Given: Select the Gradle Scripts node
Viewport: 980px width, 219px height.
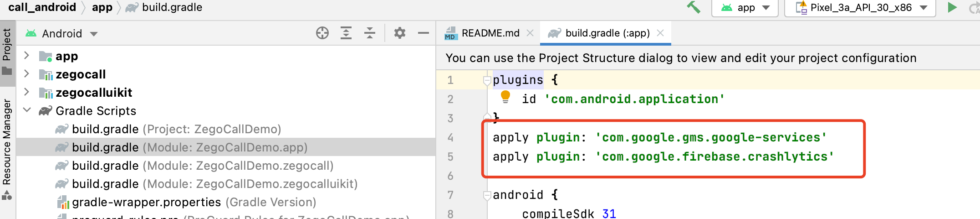Looking at the screenshot, I should tap(87, 111).
